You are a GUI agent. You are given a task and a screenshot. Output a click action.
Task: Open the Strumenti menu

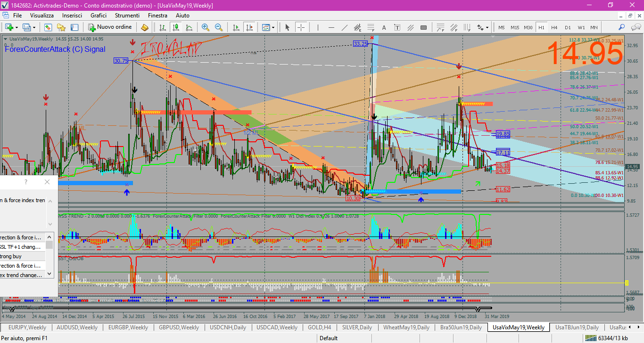click(127, 16)
